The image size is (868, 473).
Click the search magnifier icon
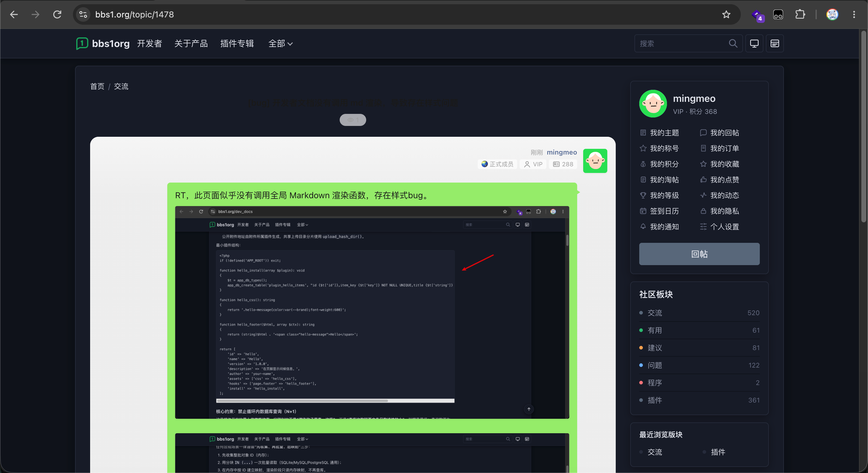pyautogui.click(x=733, y=43)
